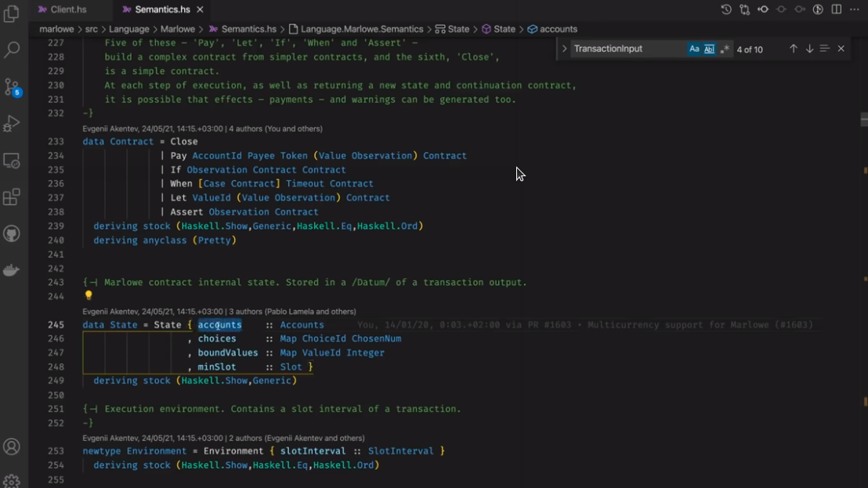
Task: Open the Search view in activity bar
Action: (x=12, y=50)
